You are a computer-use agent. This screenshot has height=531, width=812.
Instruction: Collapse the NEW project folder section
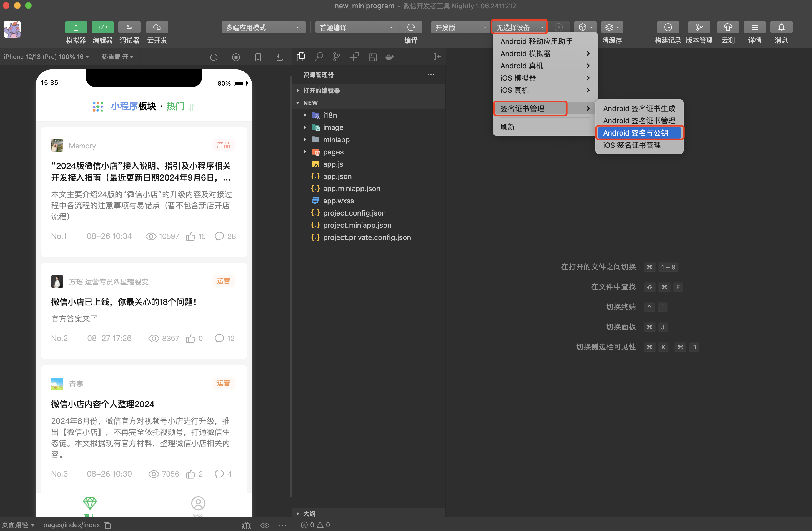(369, 103)
